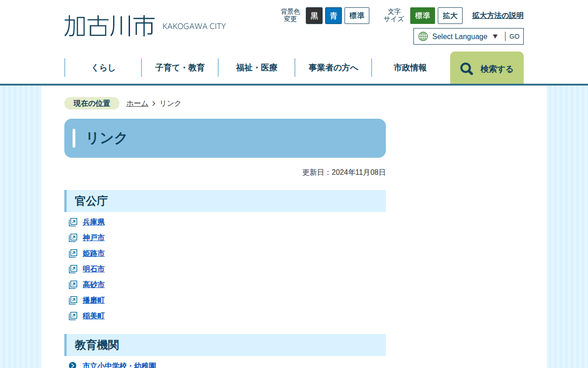588x368 pixels.
Task: Open the くらし menu
Action: 103,68
